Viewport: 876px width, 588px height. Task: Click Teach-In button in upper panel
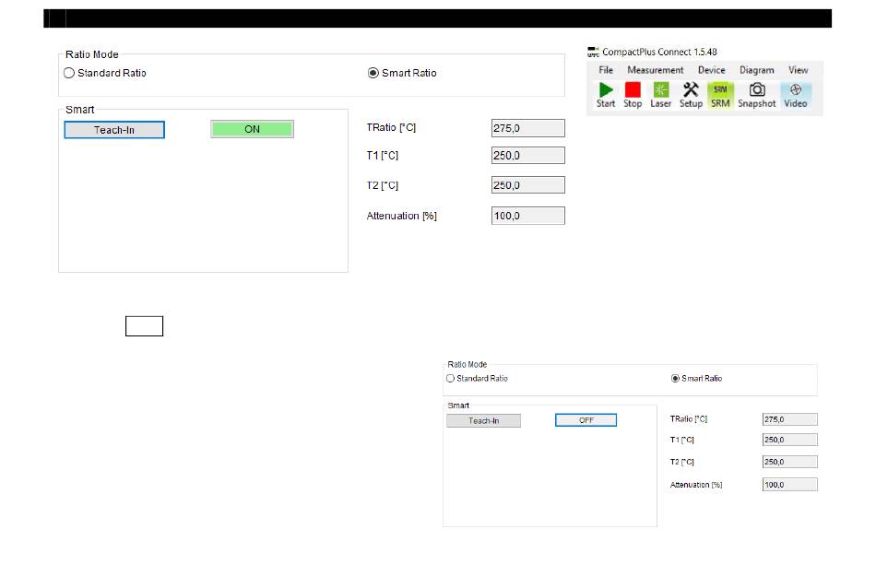coord(114,130)
